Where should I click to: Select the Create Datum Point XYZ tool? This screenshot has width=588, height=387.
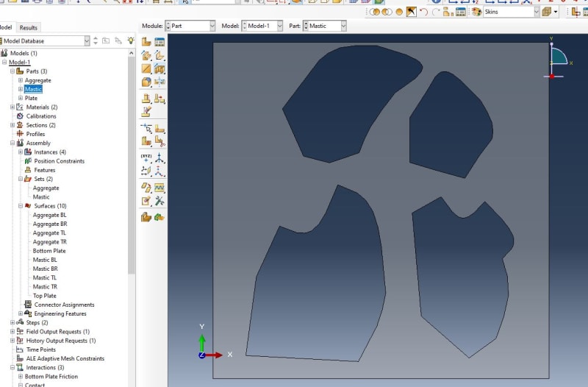[146, 157]
